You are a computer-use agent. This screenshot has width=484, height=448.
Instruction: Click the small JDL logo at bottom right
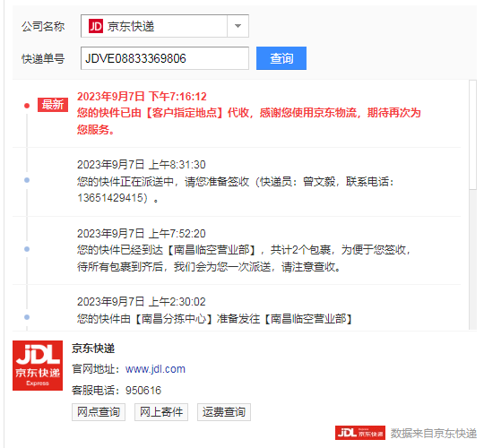[360, 433]
